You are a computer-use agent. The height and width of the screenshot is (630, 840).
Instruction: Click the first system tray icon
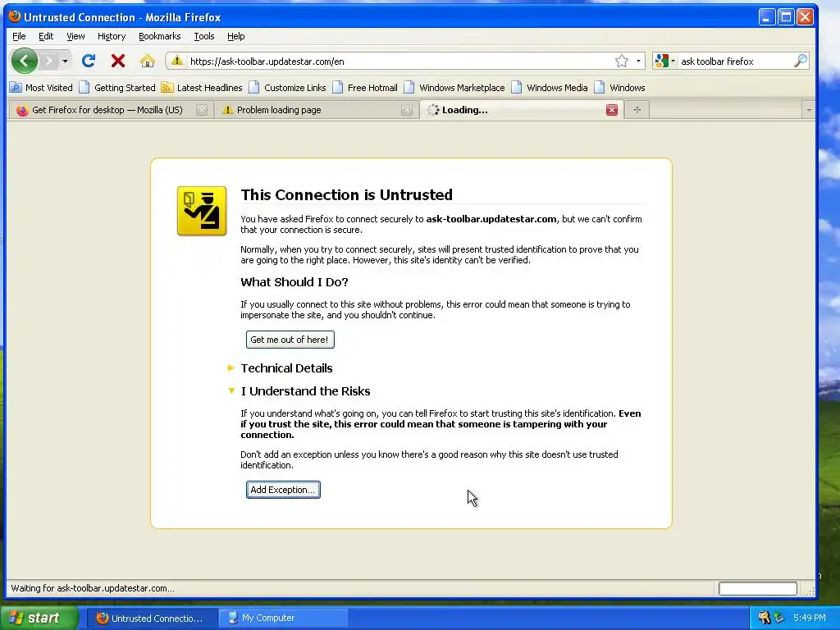764,618
